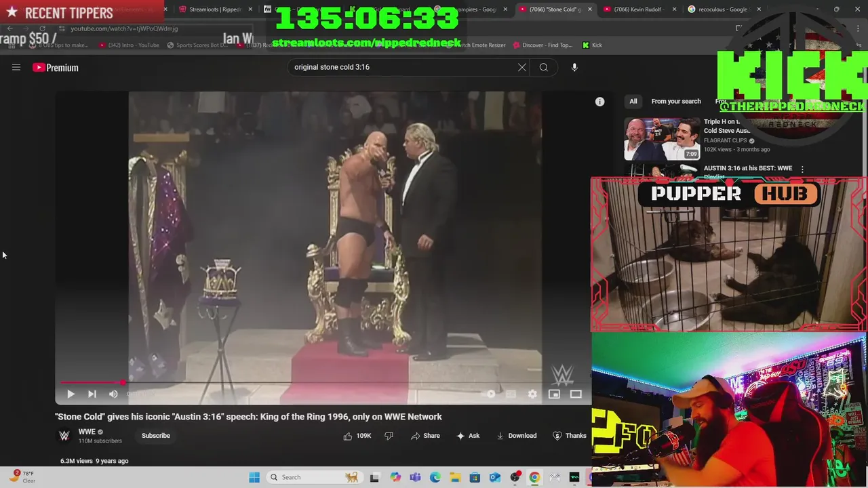
Task: Open Microsoft Store from the taskbar
Action: [475, 477]
